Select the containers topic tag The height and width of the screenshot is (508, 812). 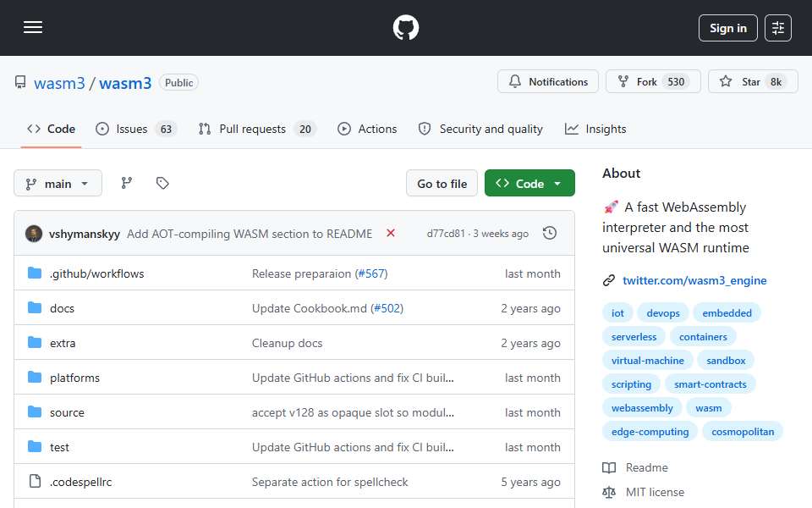tap(703, 337)
